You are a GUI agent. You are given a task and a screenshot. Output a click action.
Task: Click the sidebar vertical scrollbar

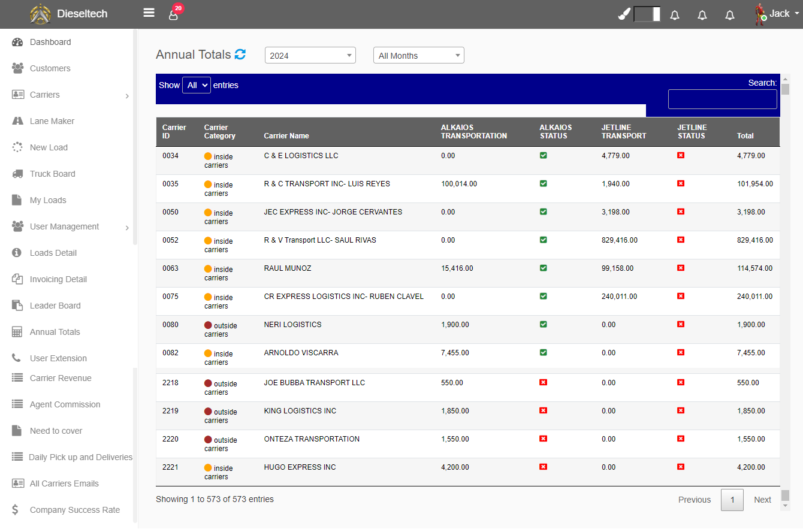(x=135, y=137)
